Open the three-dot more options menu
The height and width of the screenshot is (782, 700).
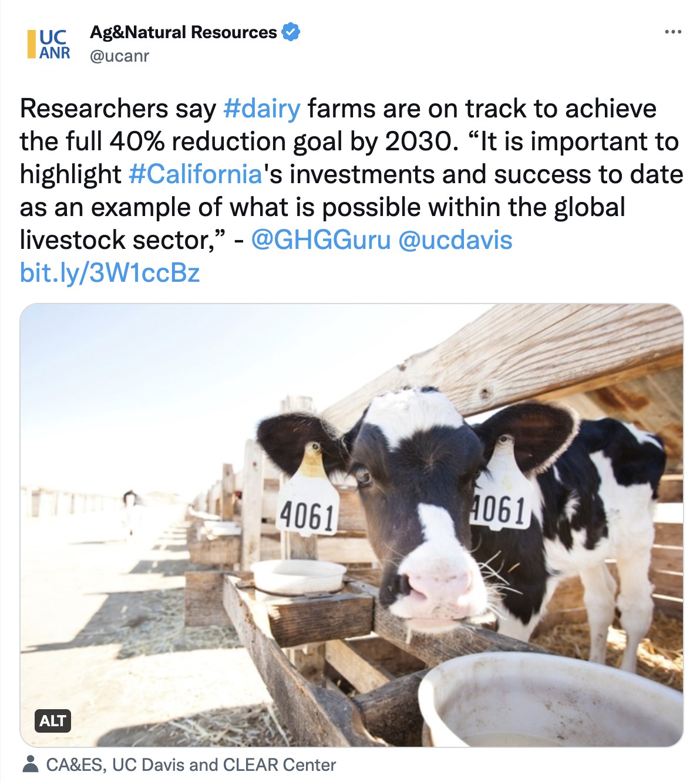coord(673,32)
